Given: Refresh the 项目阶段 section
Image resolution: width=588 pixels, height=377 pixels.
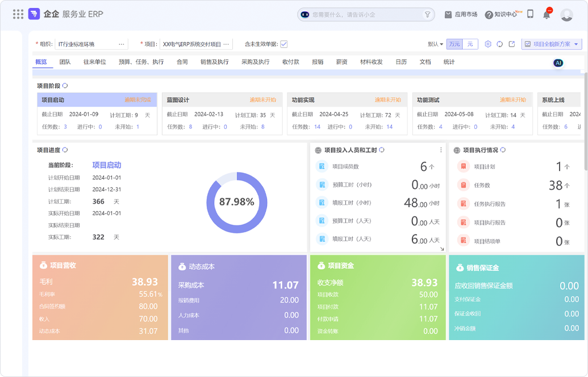Looking at the screenshot, I should coord(65,86).
